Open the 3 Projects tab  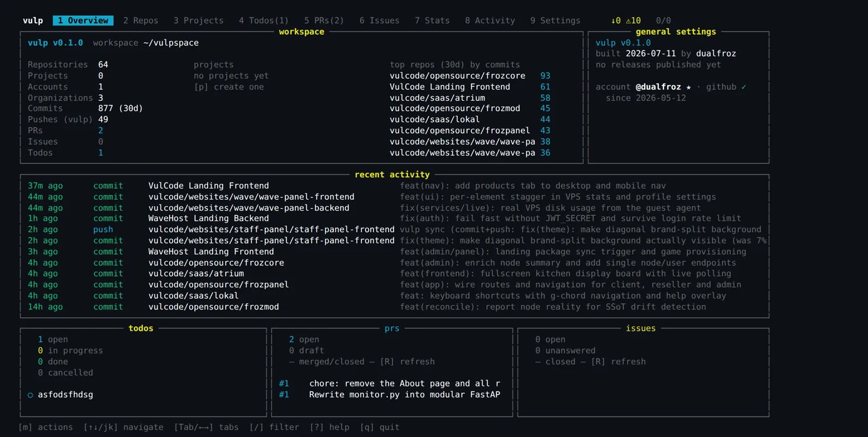pos(198,21)
